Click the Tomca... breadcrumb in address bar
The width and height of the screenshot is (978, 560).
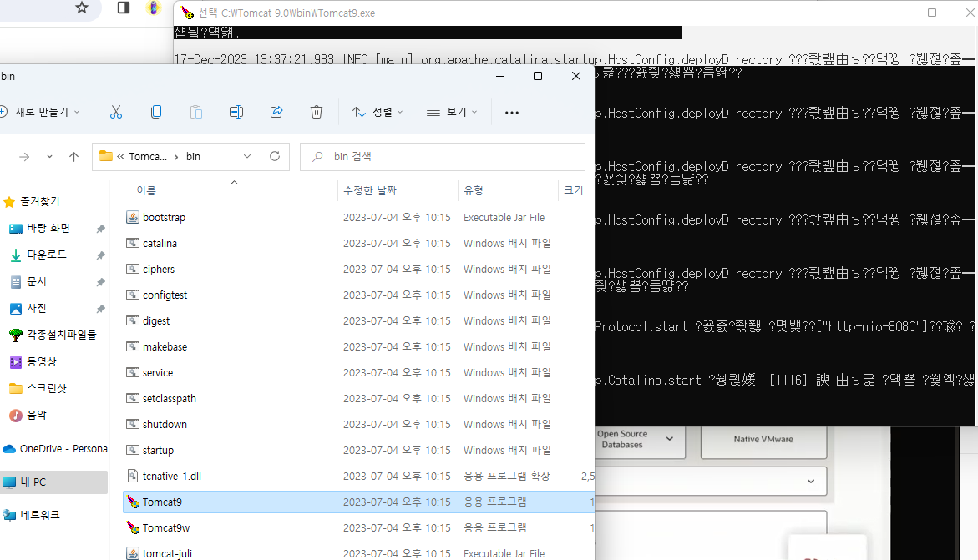(x=148, y=157)
